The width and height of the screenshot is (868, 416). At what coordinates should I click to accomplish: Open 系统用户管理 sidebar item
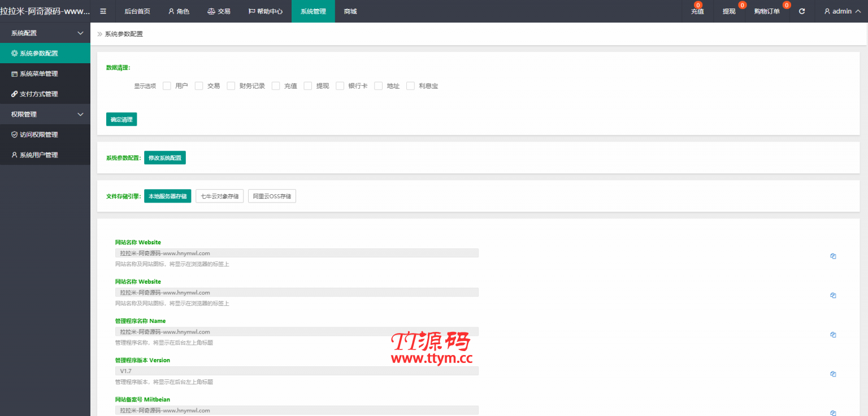tap(45, 155)
